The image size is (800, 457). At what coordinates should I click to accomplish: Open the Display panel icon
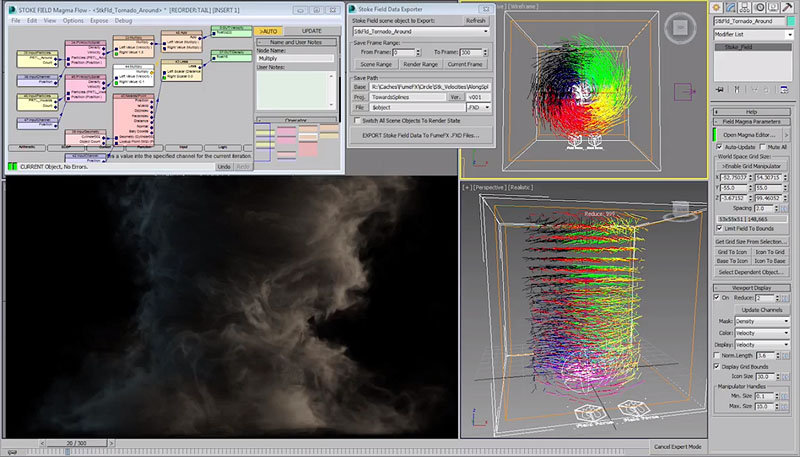[771, 6]
